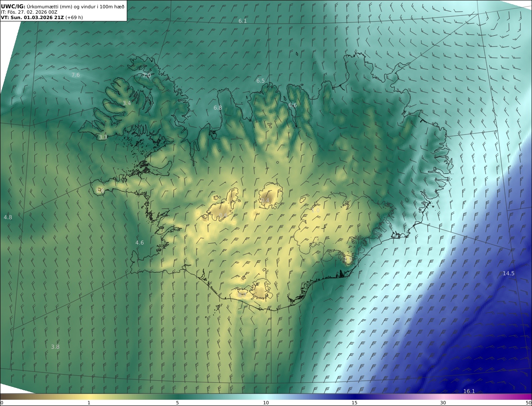Image resolution: width=532 pixels, height=406 pixels.
Task: Select the 6.6 value label
Action: coord(293,105)
